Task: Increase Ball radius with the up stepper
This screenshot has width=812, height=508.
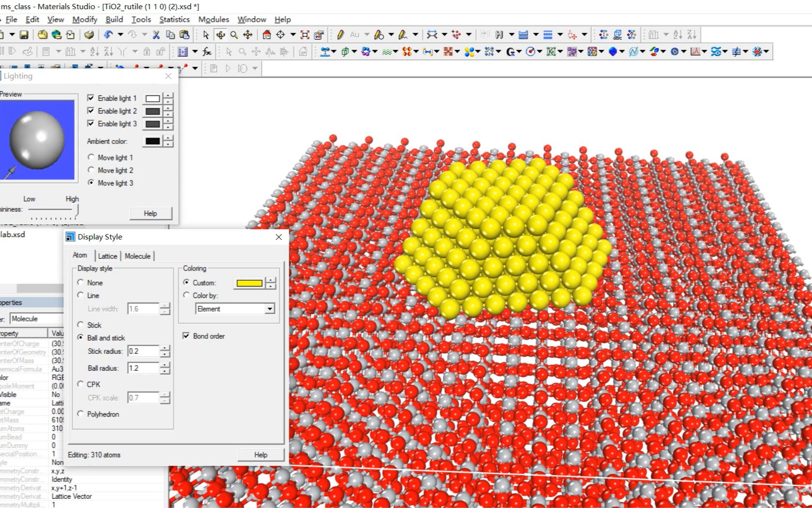Action: [165, 365]
